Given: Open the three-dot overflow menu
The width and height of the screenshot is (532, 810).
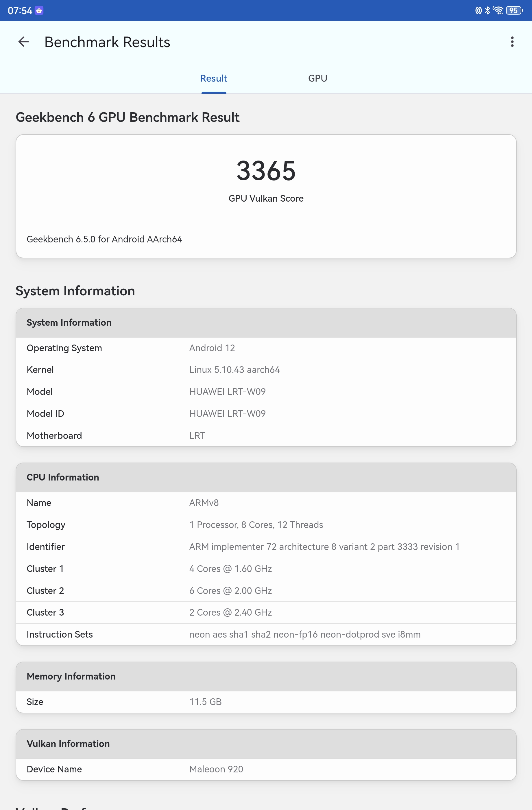Looking at the screenshot, I should pyautogui.click(x=512, y=42).
